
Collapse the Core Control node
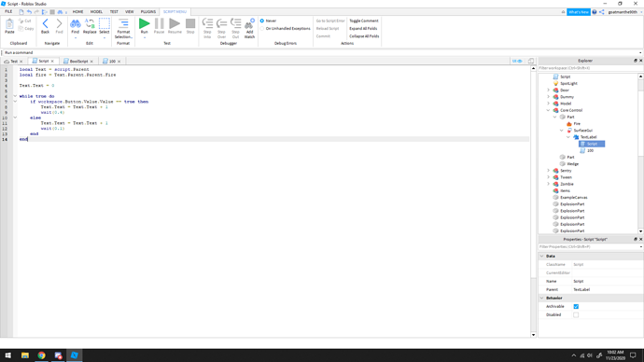pyautogui.click(x=548, y=110)
